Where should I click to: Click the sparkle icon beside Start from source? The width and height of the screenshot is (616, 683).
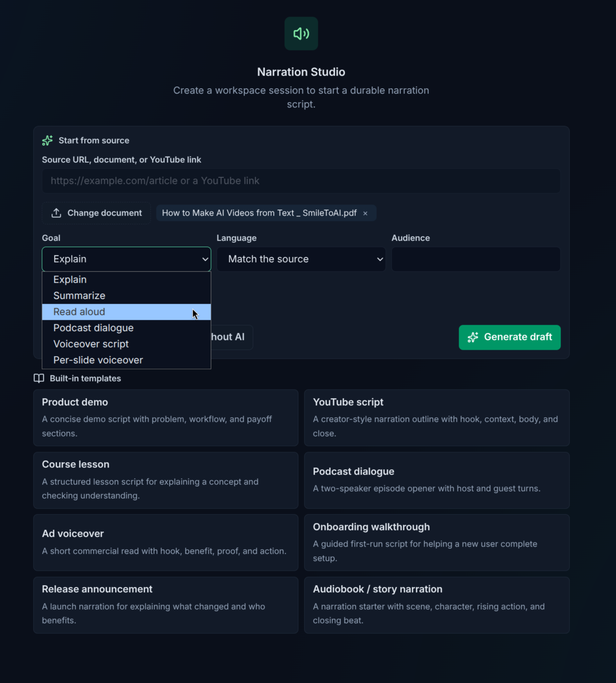47,140
